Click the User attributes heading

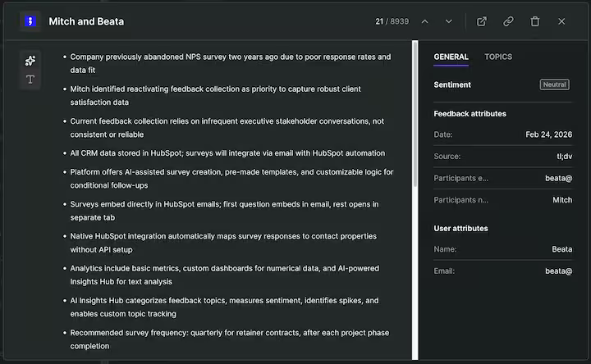point(460,229)
